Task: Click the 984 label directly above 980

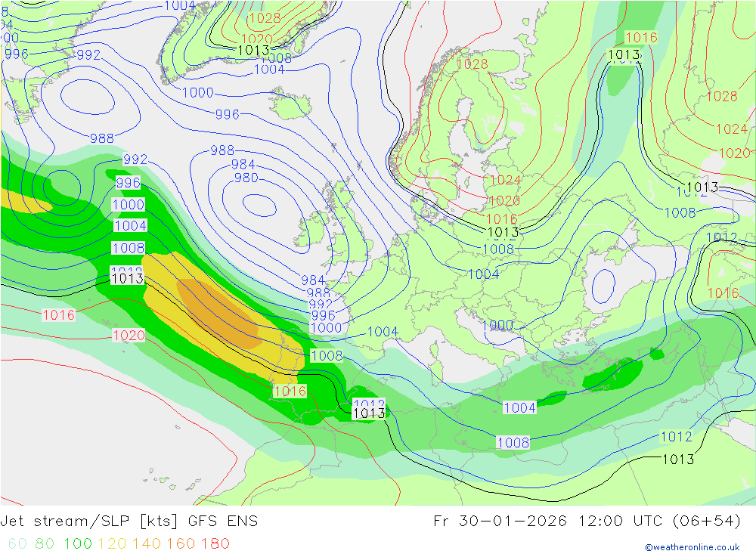Action: point(243,165)
